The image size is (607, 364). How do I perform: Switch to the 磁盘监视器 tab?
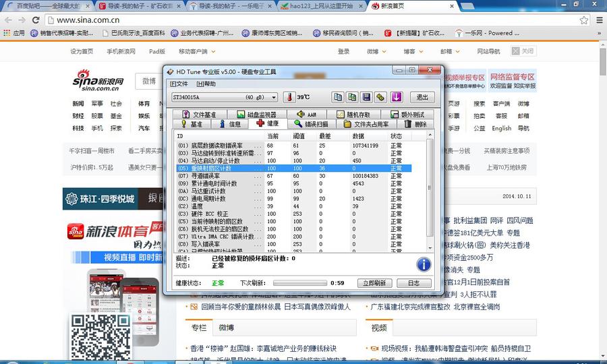(x=257, y=115)
